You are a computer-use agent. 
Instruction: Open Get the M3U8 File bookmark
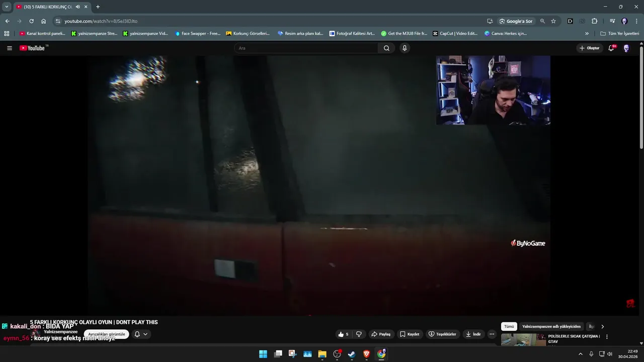404,34
